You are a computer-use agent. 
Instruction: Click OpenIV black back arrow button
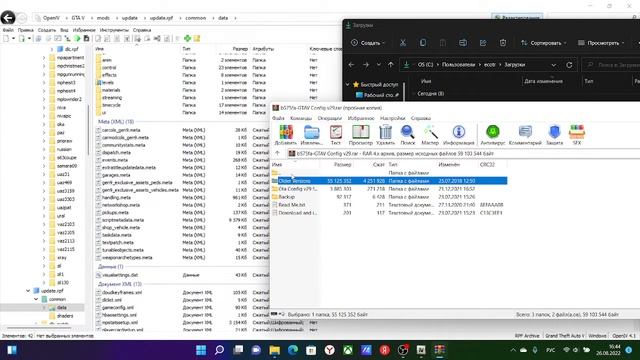click(x=8, y=18)
